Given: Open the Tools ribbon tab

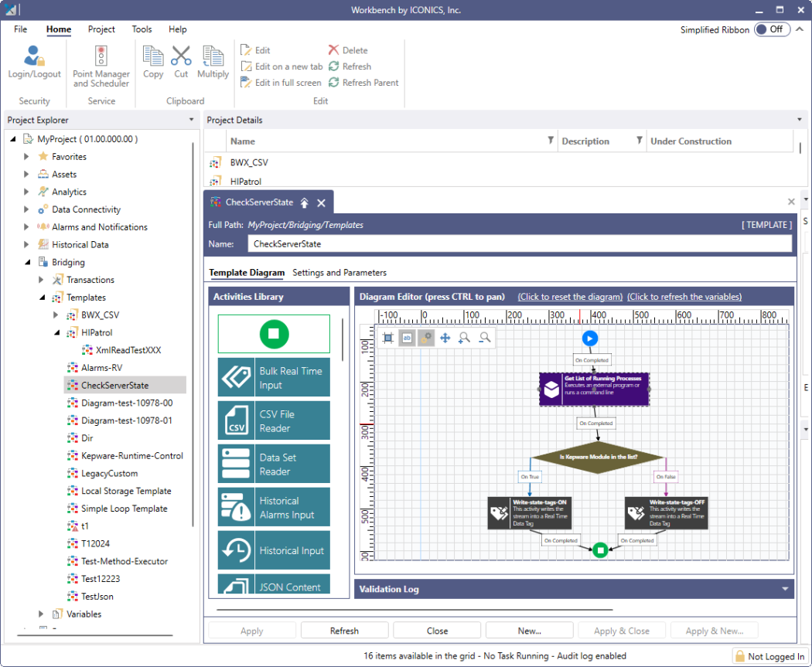Looking at the screenshot, I should coord(142,29).
